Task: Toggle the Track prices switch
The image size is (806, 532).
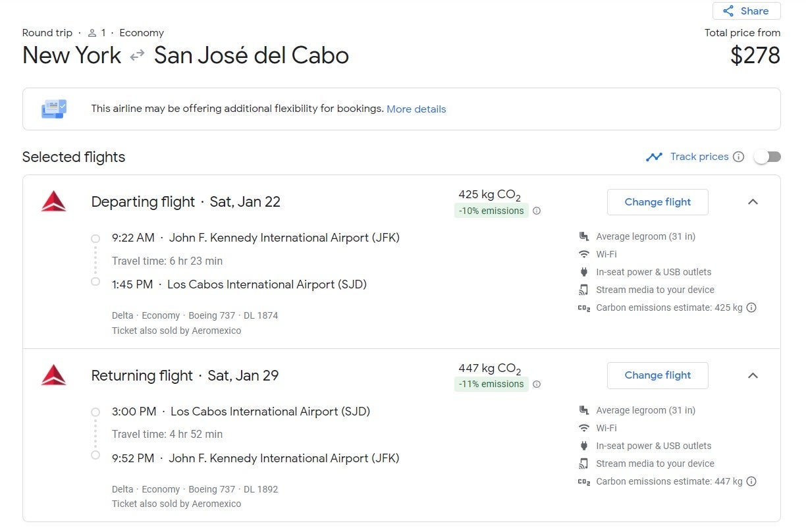Action: [x=766, y=157]
